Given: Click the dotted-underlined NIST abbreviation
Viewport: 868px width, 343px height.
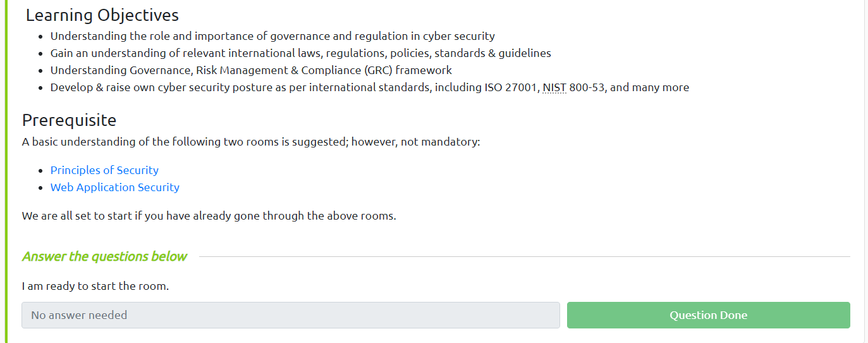Looking at the screenshot, I should point(554,87).
